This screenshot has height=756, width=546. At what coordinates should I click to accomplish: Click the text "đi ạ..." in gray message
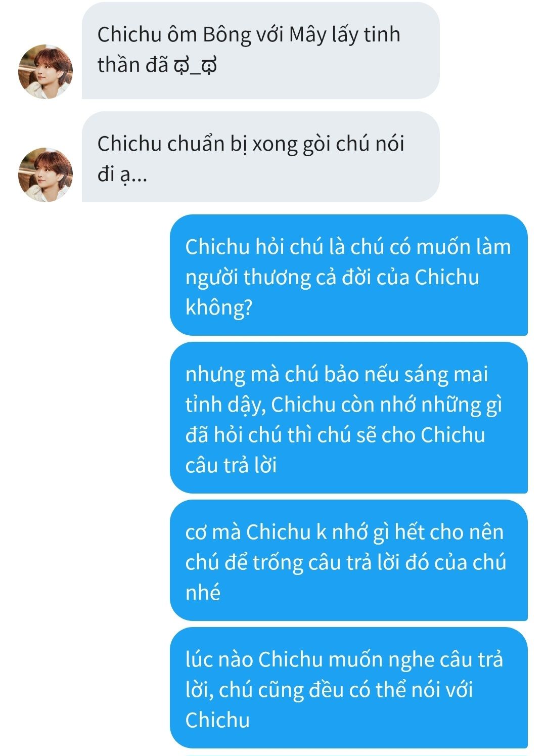pos(122,175)
